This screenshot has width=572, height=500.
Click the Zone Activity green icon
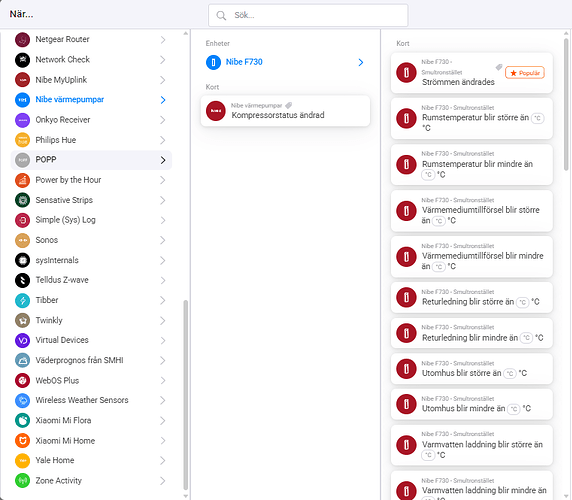click(22, 481)
